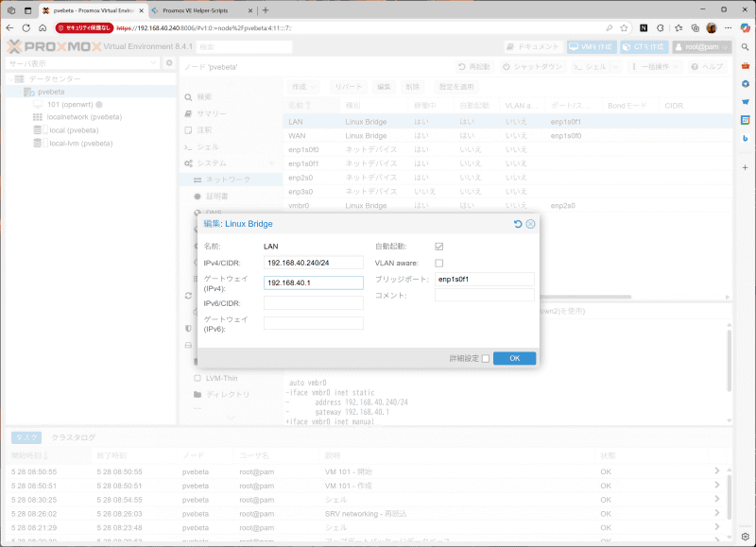Click the シャットダウン button
The image size is (756, 547).
pyautogui.click(x=532, y=67)
